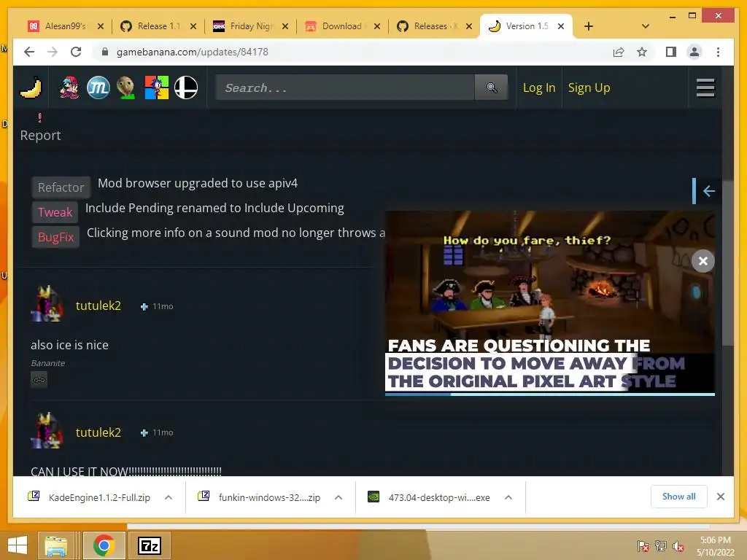747x560 pixels.
Task: Close the Friday Night tab
Action: (285, 26)
